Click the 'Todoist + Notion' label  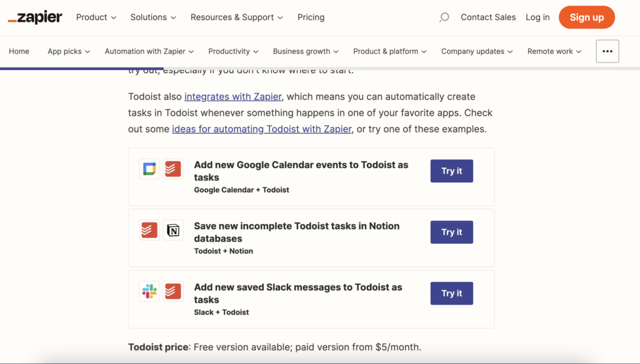click(224, 251)
